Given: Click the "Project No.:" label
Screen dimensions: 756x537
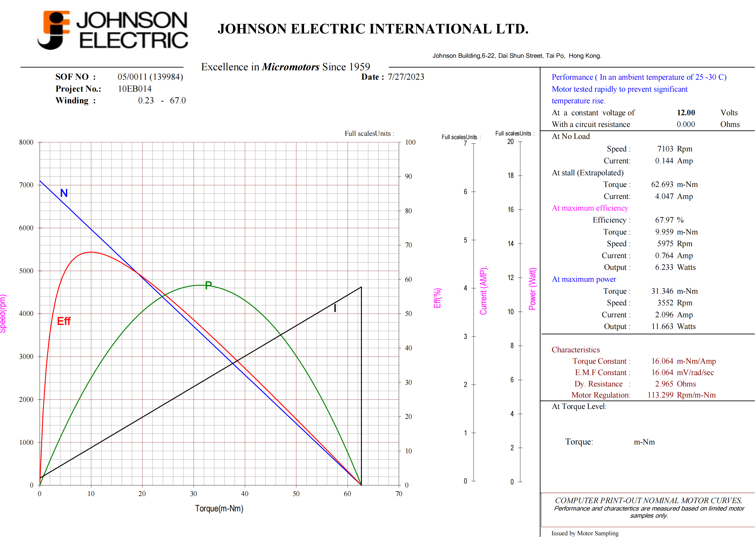Looking at the screenshot, I should pos(78,89).
